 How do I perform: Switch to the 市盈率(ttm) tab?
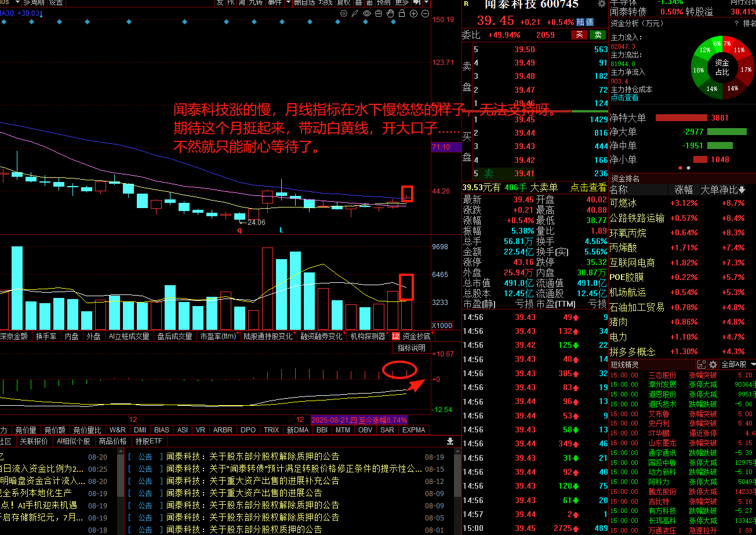218,336
